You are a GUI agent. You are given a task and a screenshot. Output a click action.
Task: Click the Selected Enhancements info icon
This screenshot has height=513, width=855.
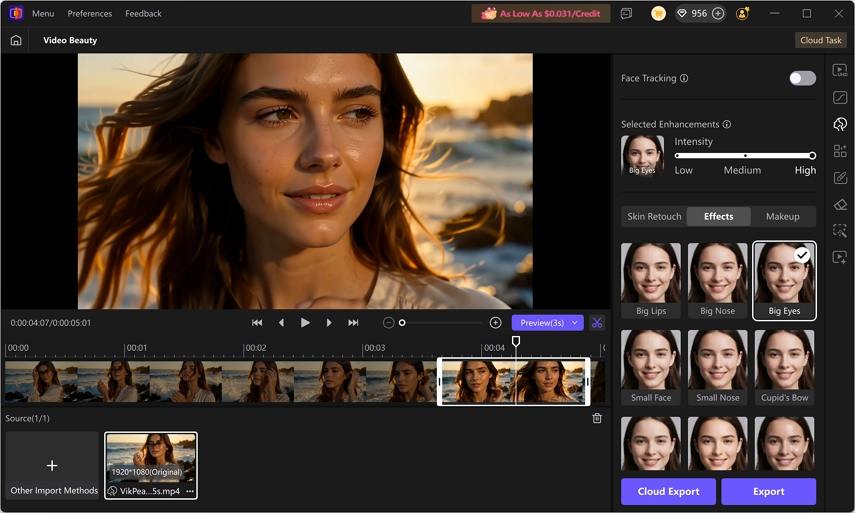pyautogui.click(x=726, y=124)
